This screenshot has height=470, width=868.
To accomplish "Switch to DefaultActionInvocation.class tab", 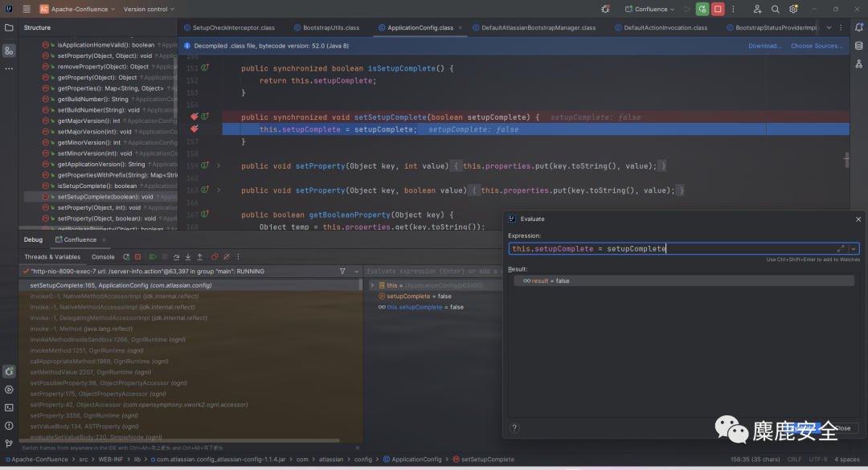I will tap(661, 27).
